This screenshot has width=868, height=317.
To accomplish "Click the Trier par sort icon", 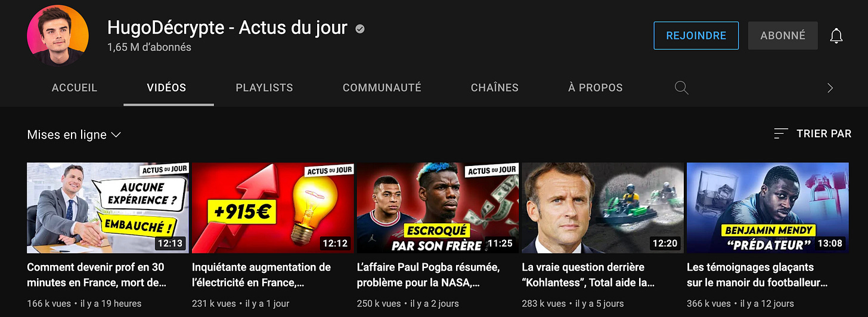I will point(781,134).
